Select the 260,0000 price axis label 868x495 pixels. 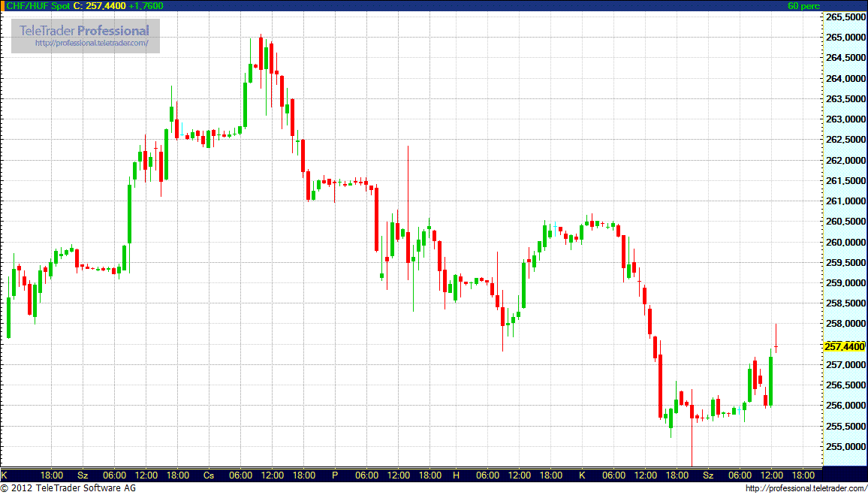(x=846, y=243)
